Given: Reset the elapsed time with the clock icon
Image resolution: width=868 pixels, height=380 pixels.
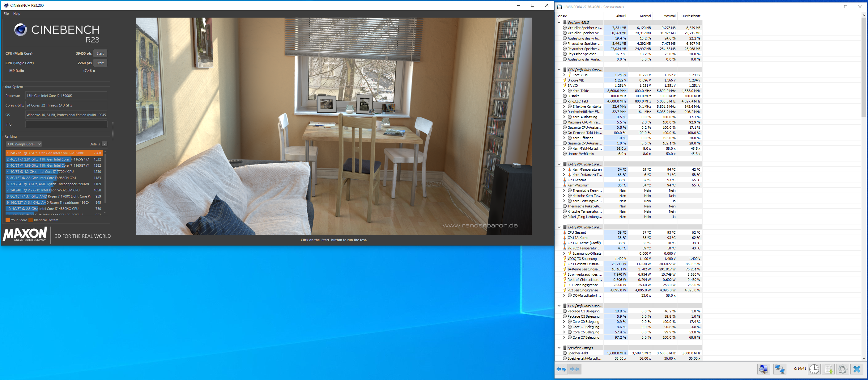Looking at the screenshot, I should point(814,369).
